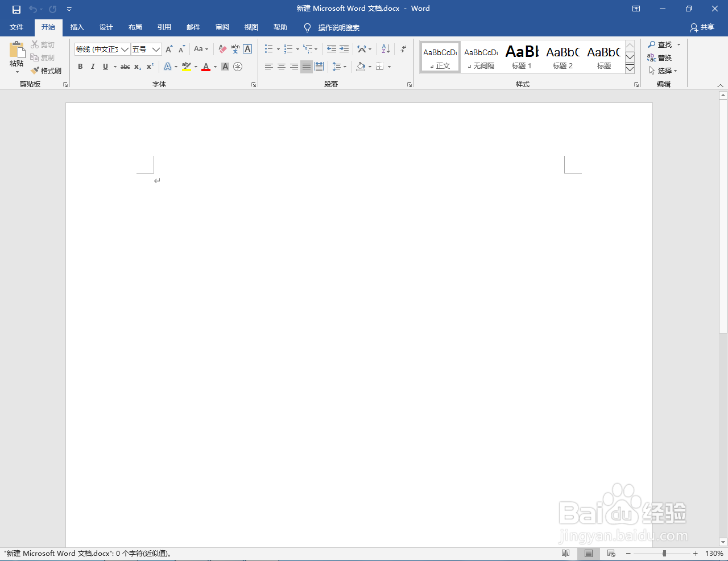Center the paragraph alignment
Screen dimensions: 728x561
point(281,67)
